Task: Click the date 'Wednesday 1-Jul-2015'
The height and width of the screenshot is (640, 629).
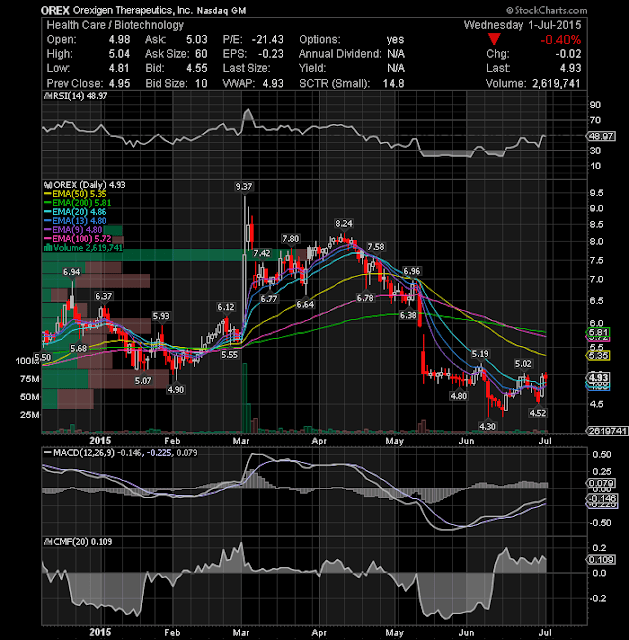Action: [522, 25]
